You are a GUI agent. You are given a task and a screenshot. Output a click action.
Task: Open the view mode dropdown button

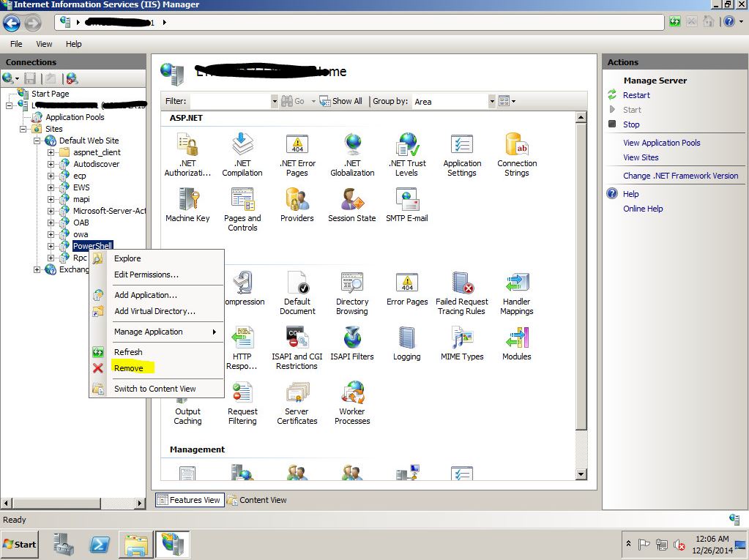click(x=507, y=101)
